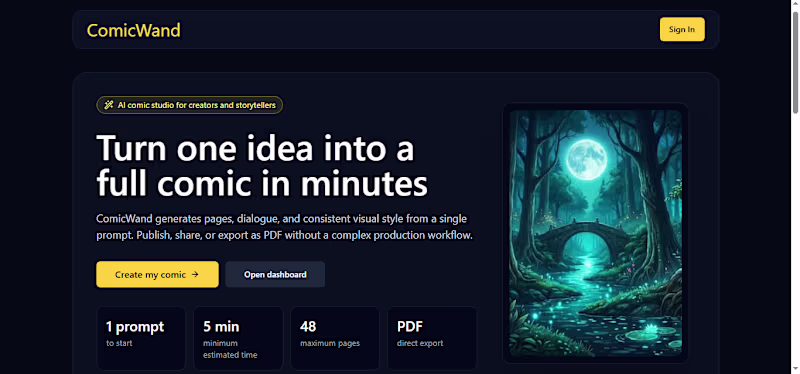Click the scrollbar up arrow
800x374 pixels.
(795, 4)
